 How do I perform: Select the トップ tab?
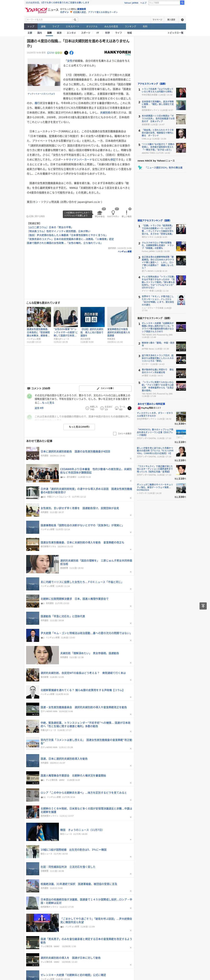[x=31, y=27]
